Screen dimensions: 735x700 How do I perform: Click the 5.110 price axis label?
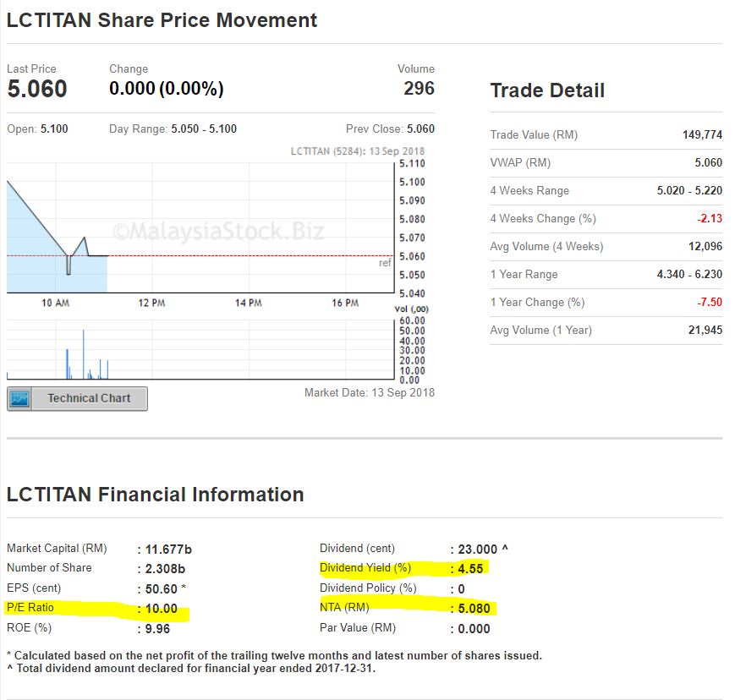pyautogui.click(x=412, y=163)
